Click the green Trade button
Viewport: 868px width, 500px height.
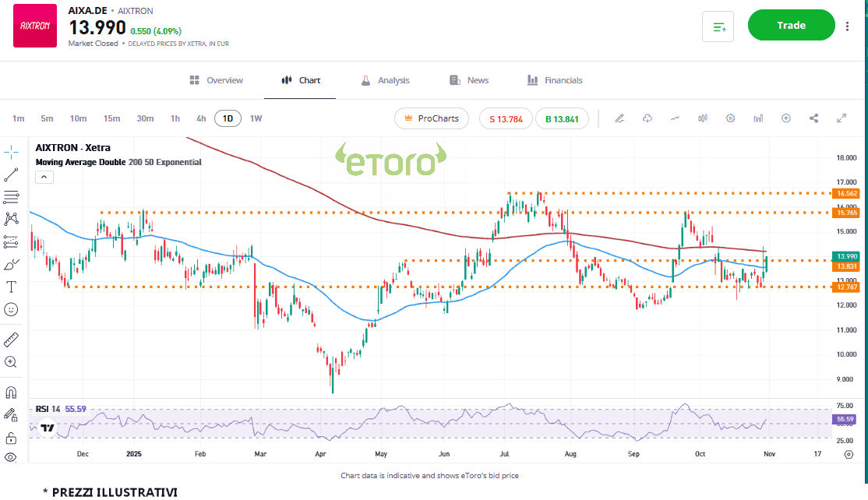tap(791, 26)
